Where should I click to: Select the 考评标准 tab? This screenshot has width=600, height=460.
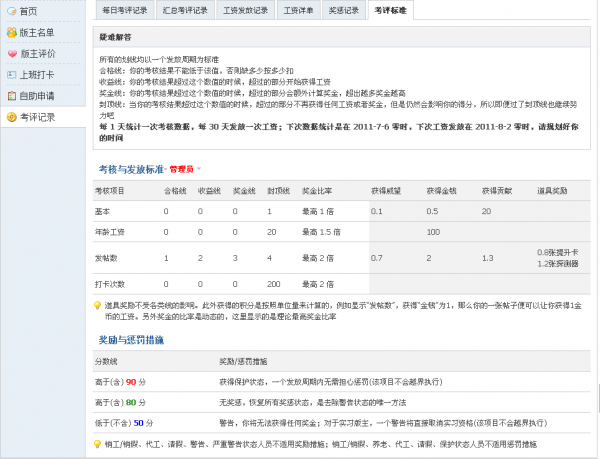tap(390, 11)
